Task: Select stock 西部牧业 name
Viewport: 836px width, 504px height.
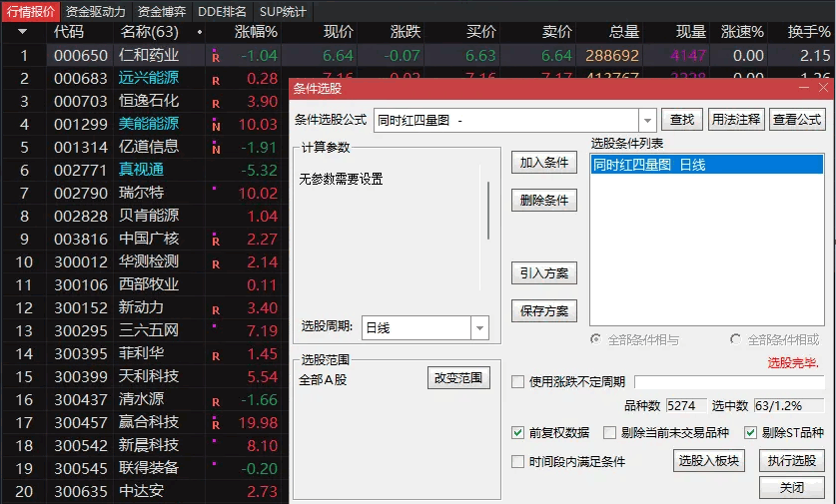Action: (149, 284)
